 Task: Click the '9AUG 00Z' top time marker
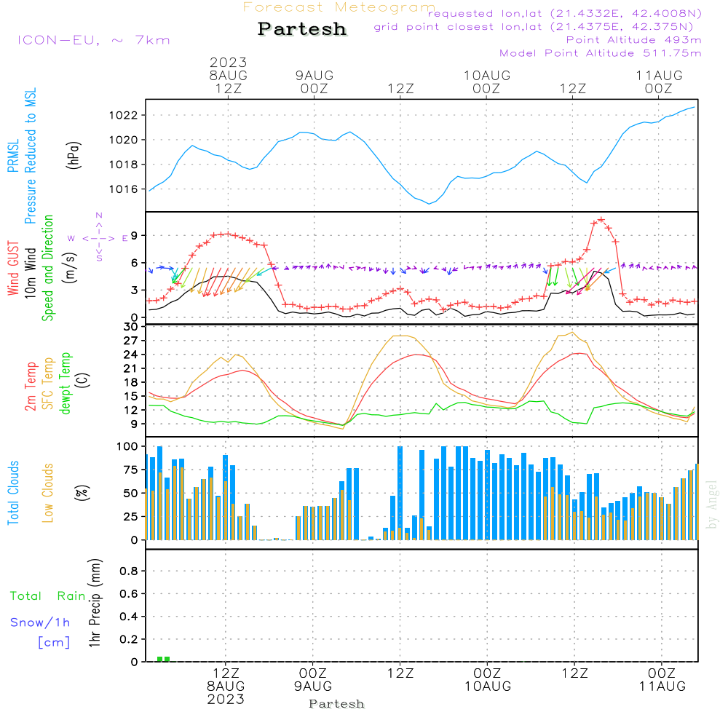coord(314,82)
